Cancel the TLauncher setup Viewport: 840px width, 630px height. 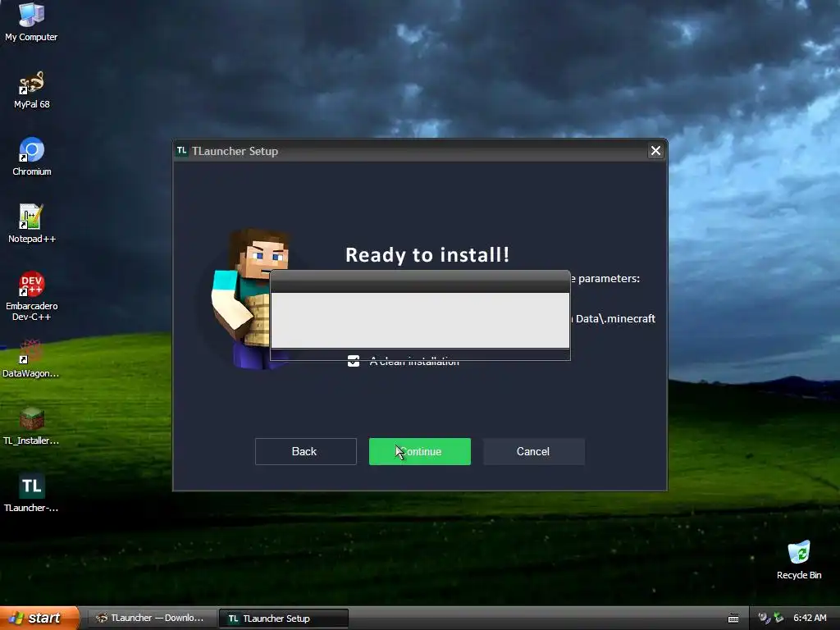[533, 452]
